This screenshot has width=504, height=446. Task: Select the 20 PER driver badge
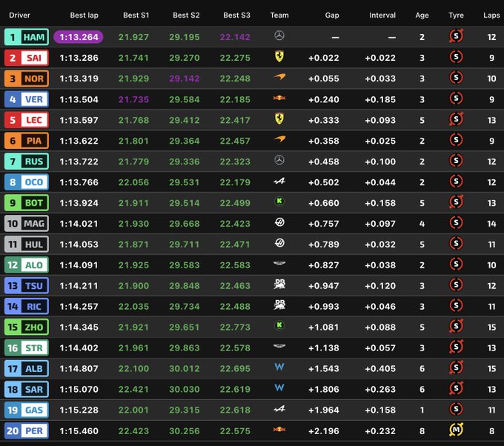click(x=27, y=430)
